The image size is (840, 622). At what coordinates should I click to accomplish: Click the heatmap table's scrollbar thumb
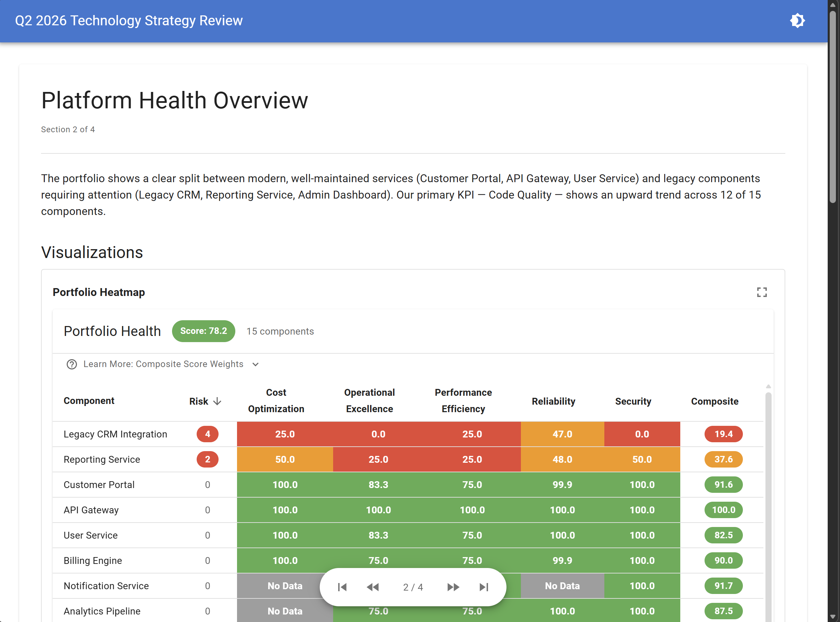coord(769,506)
